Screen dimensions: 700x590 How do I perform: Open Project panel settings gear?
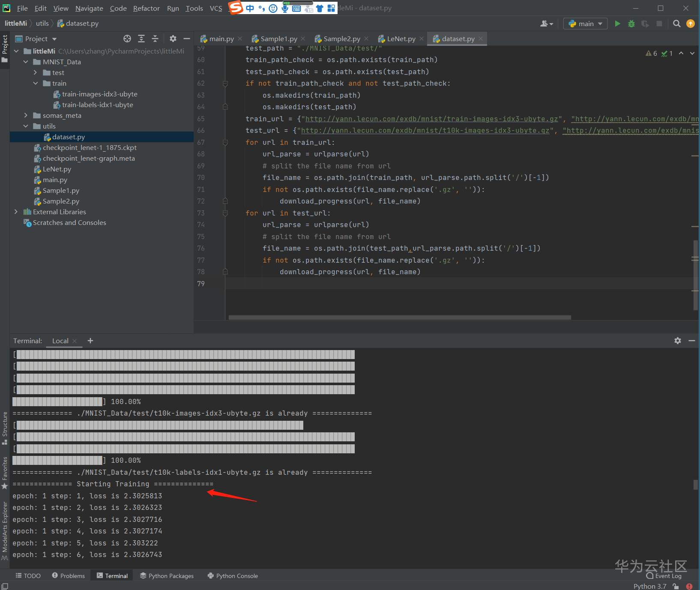click(x=173, y=39)
